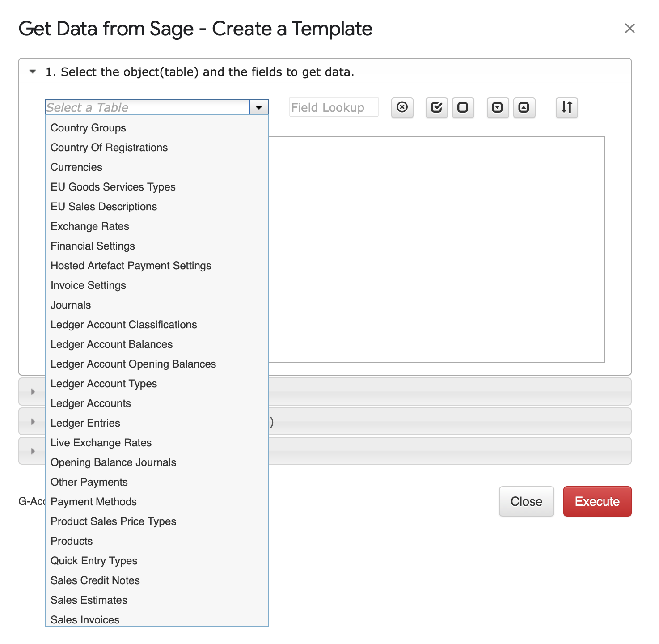Viewport: 659px width, 644px height.
Task: Select Country Groups from the table list
Action: [x=156, y=128]
